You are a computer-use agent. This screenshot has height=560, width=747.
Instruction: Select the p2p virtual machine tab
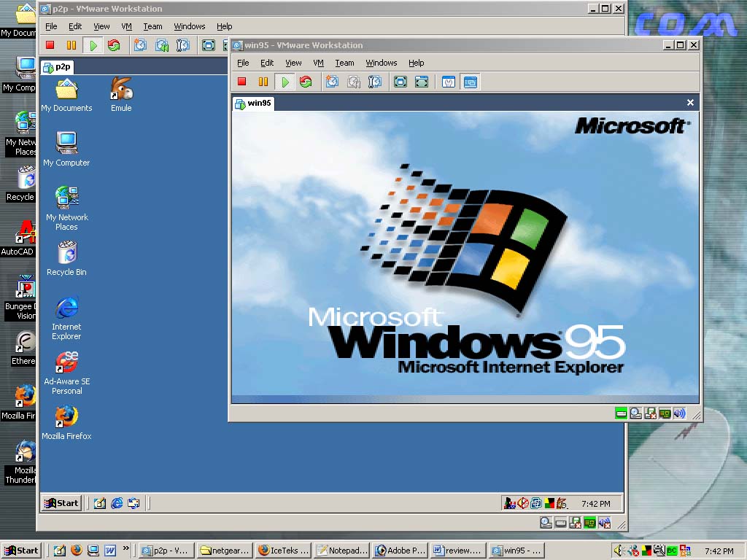(57, 66)
